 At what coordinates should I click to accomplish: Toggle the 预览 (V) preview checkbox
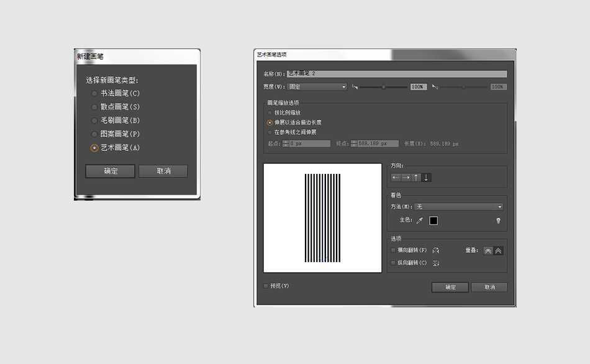(266, 286)
